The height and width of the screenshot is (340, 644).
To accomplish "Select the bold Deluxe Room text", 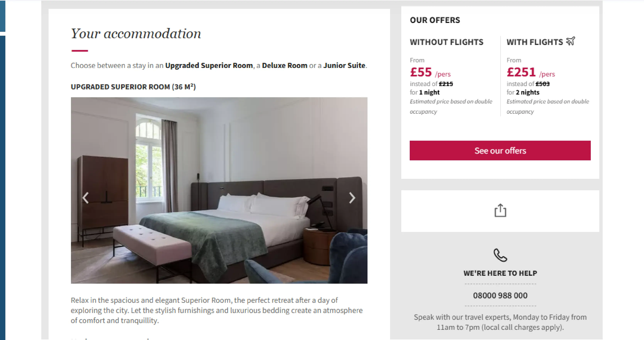I will [x=285, y=66].
